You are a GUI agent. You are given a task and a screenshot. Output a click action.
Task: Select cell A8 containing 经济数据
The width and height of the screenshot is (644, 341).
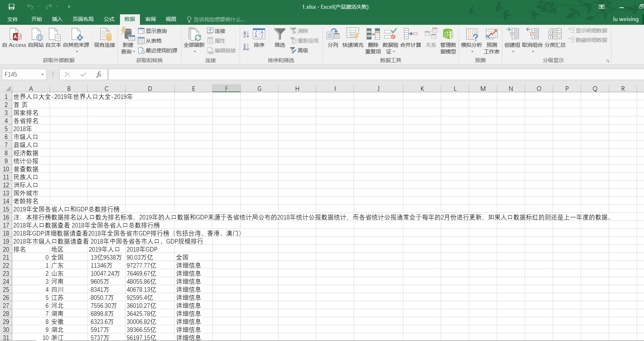[x=31, y=153]
